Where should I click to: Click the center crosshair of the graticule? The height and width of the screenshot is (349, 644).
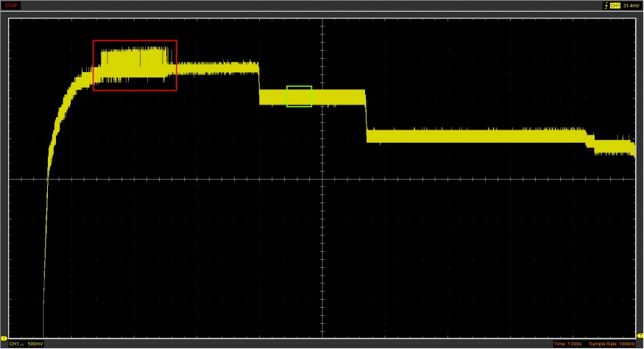coord(322,179)
